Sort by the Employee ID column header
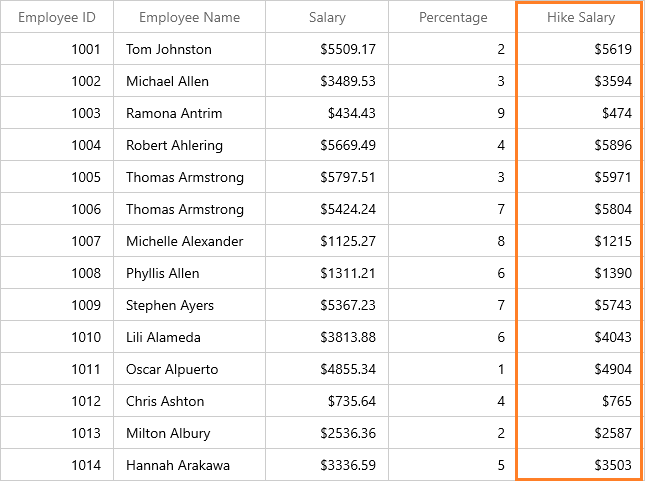The height and width of the screenshot is (481, 645). coord(57,17)
